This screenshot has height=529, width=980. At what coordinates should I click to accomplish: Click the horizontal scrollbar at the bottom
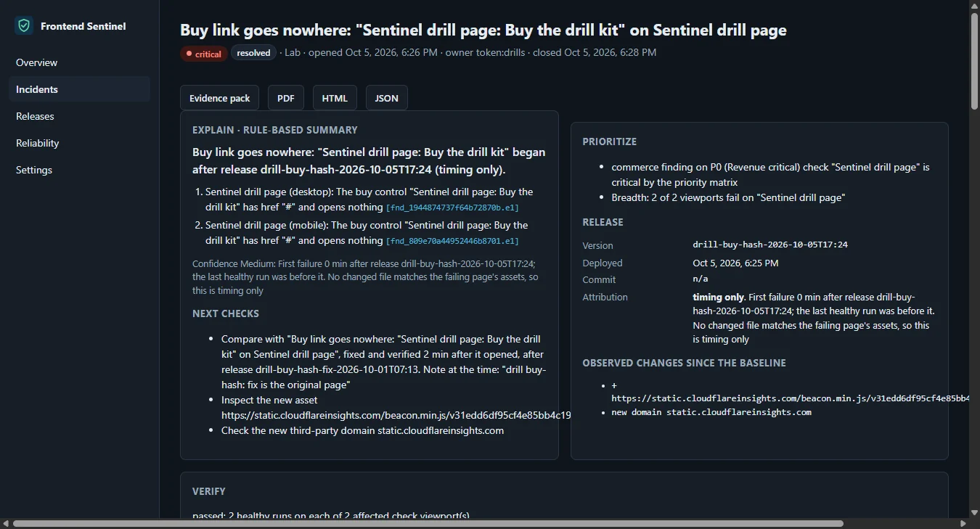click(428, 523)
